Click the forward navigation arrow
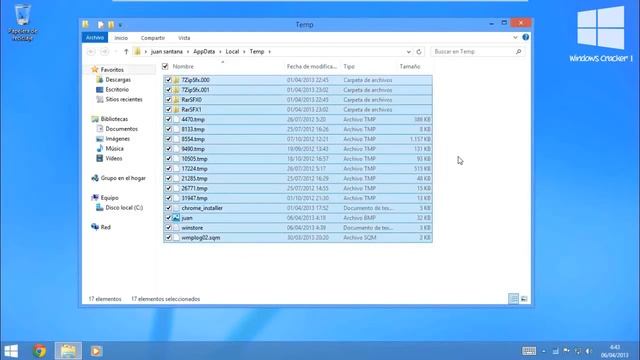Image resolution: width=640 pixels, height=360 pixels. point(104,52)
